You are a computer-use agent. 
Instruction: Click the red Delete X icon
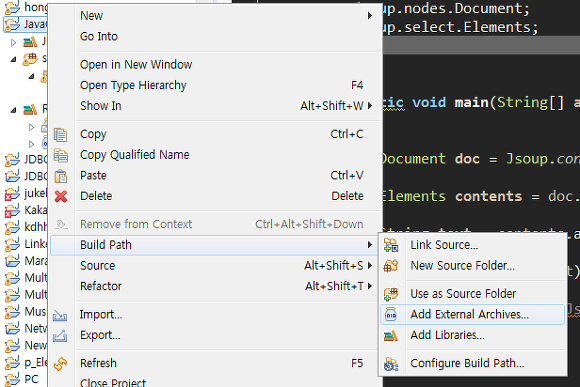(x=61, y=196)
